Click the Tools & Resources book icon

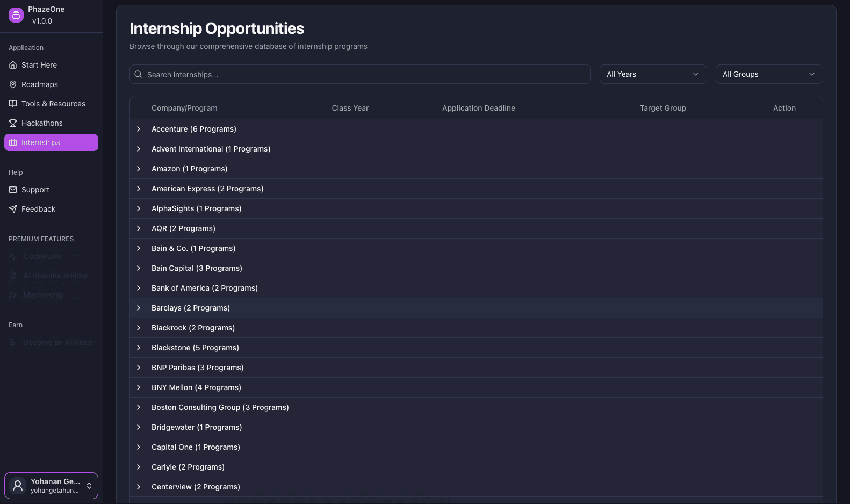(x=13, y=104)
